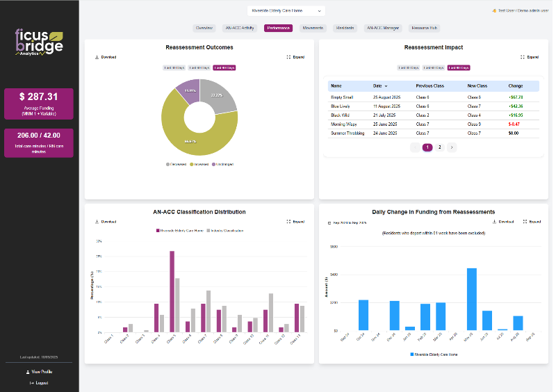Expand the Reassessment Outcomes panel
This screenshot has height=392, width=556.
pyautogui.click(x=295, y=57)
